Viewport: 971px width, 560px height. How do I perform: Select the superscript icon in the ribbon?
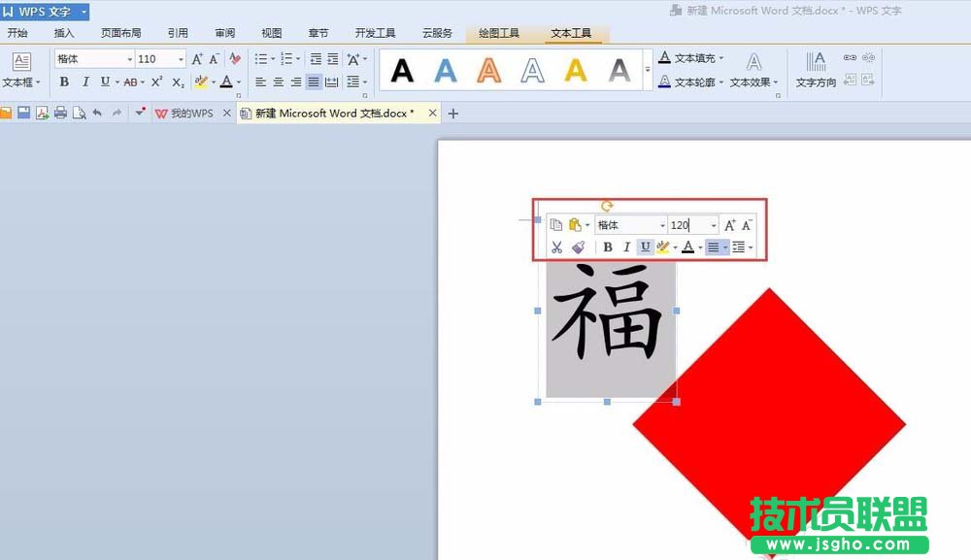tap(157, 82)
